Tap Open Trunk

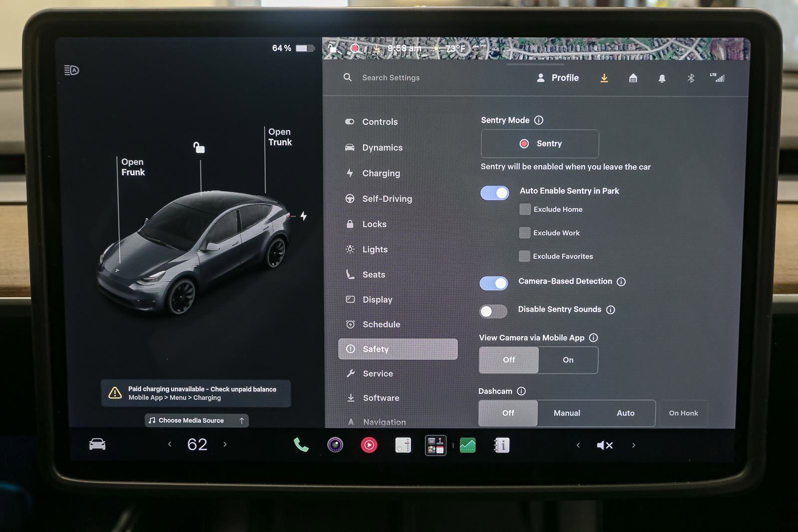(280, 137)
